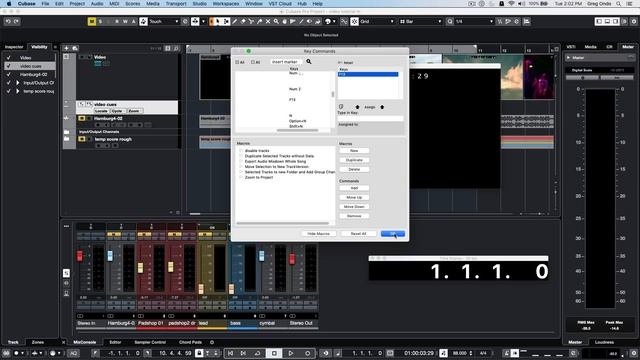
Task: Click the Duplicate macro button
Action: (x=354, y=160)
